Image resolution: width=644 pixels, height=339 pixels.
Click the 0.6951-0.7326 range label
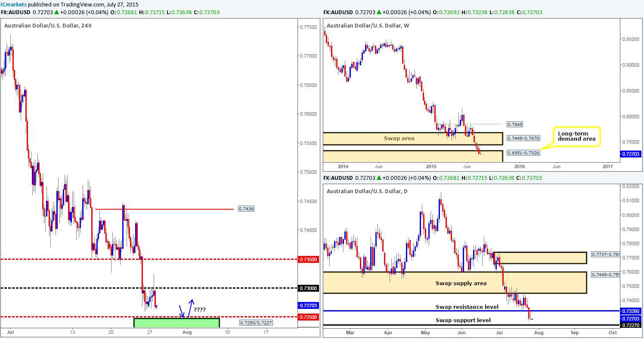tap(524, 152)
